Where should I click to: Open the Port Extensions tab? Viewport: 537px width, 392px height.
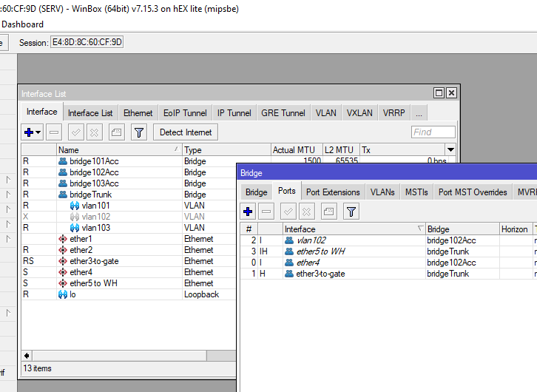pos(333,192)
